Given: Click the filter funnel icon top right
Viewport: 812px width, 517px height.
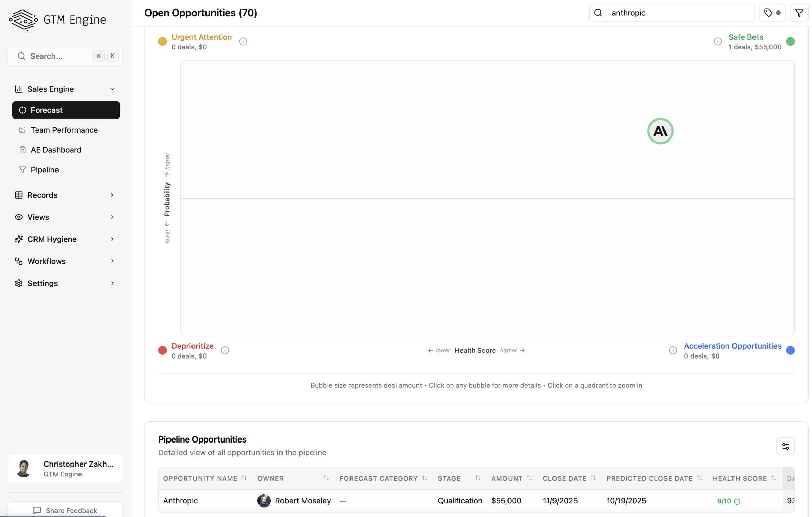Looking at the screenshot, I should click(799, 13).
